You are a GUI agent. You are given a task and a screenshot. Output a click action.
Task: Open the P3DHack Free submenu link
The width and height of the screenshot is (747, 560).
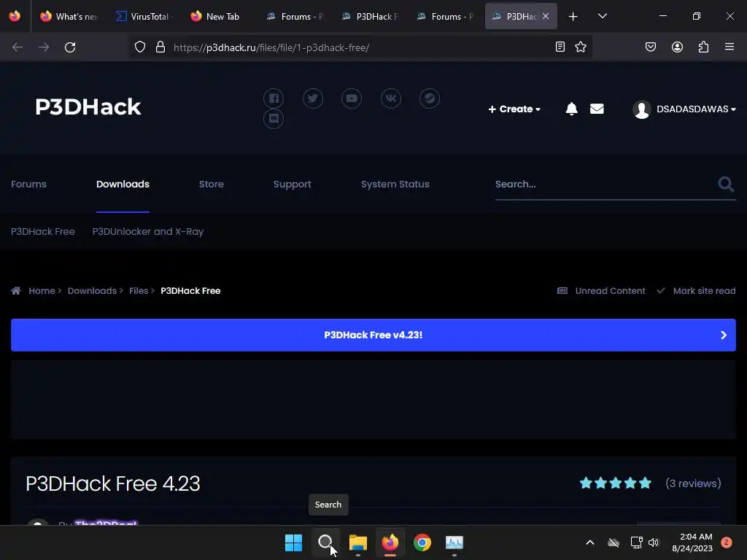(x=43, y=231)
